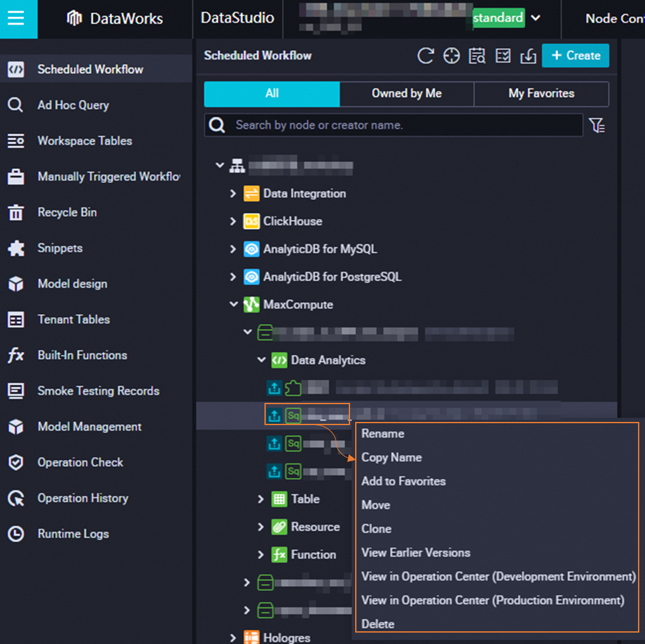
Task: Click the Tenant Tables grid icon
Action: tap(16, 320)
